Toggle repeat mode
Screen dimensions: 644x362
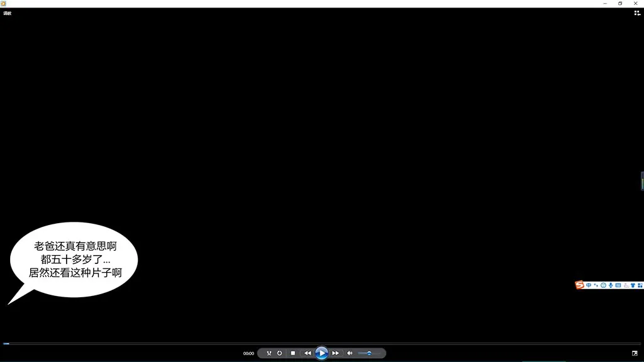[x=279, y=353]
